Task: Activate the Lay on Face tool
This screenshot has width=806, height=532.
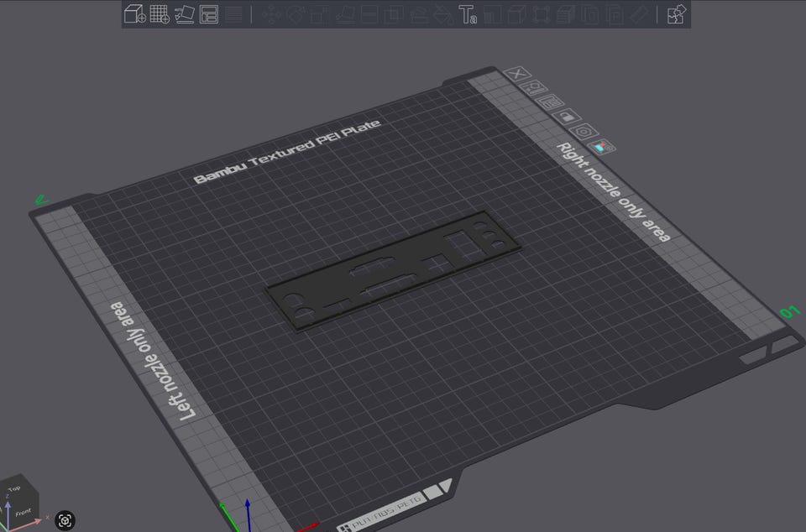Action: tap(344, 14)
